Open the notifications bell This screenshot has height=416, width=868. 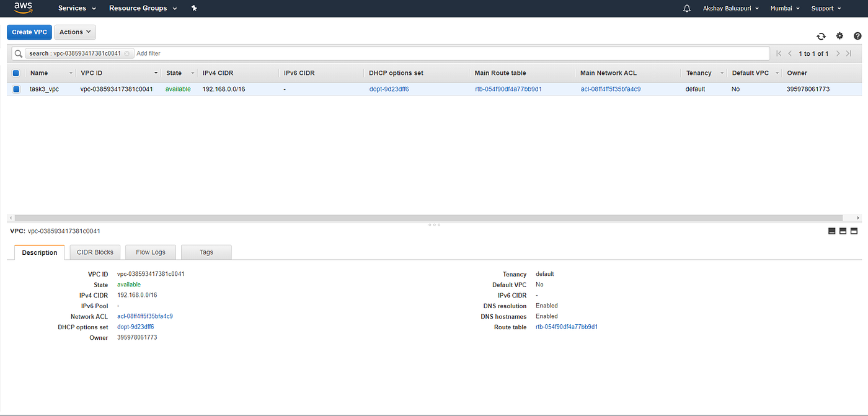click(x=686, y=8)
